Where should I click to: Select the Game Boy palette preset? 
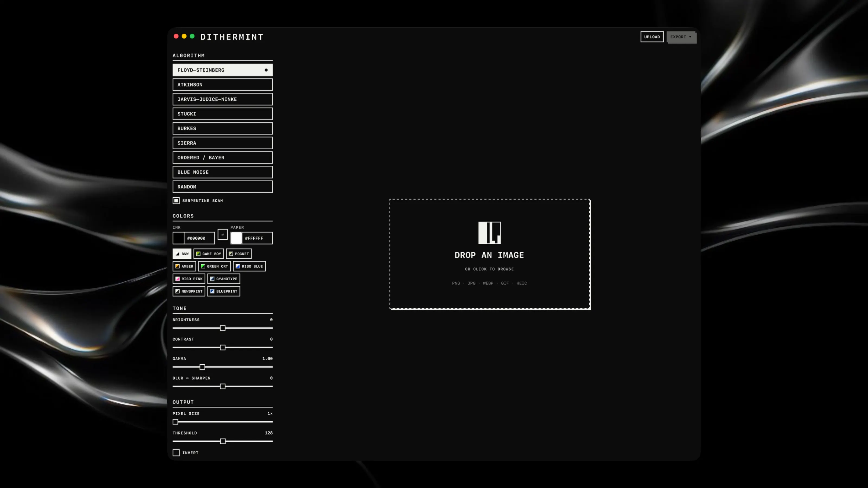[209, 253]
